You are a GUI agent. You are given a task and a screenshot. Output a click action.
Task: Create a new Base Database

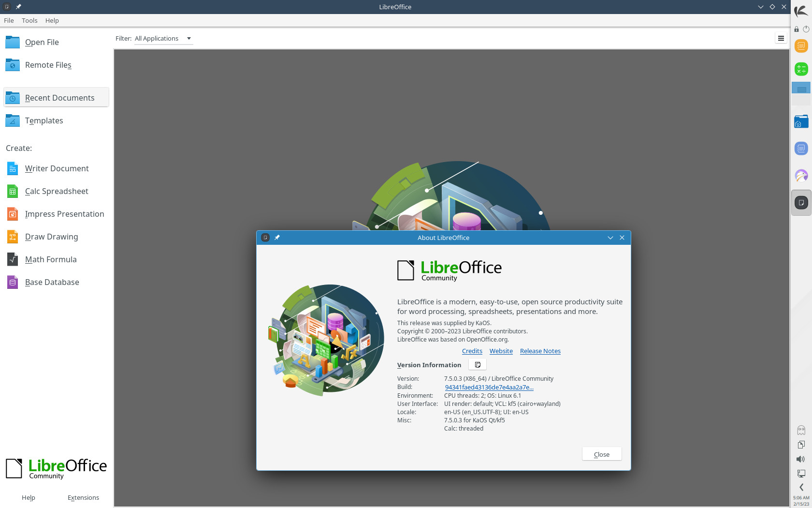tap(56, 282)
